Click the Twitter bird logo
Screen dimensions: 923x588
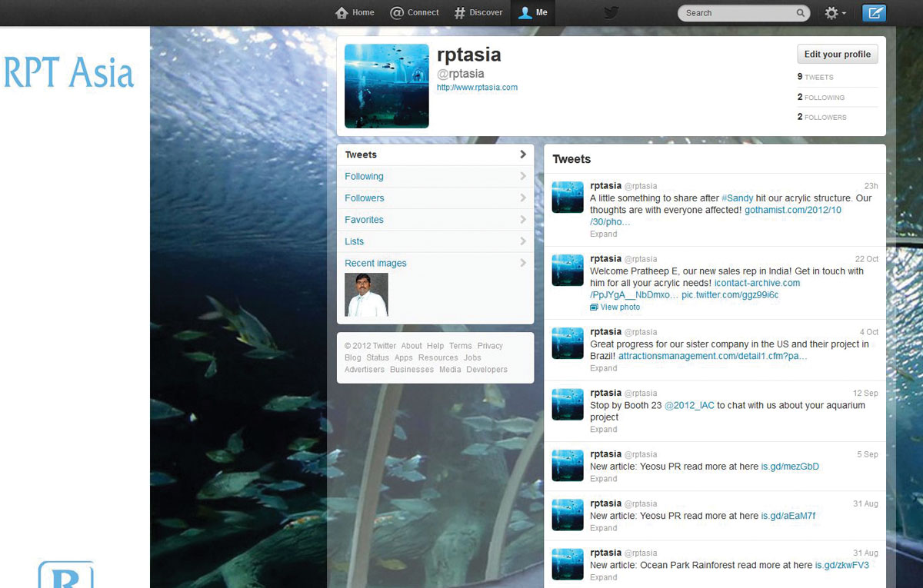coord(611,12)
